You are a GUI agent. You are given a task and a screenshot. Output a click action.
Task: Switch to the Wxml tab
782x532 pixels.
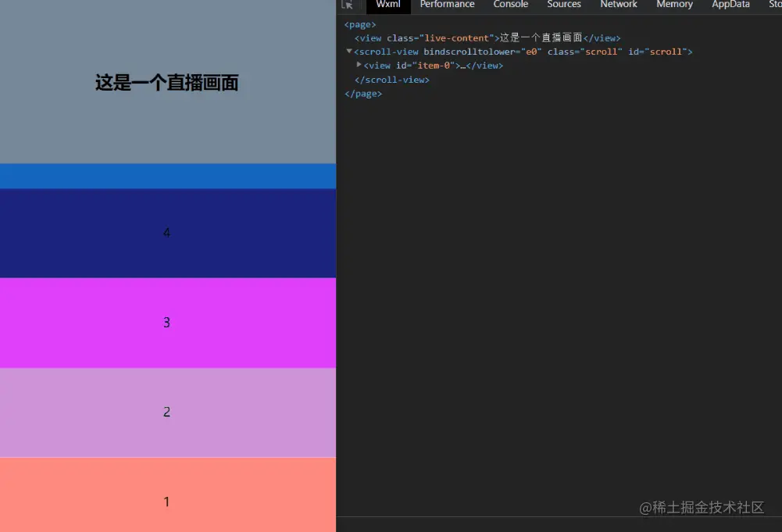(x=388, y=5)
